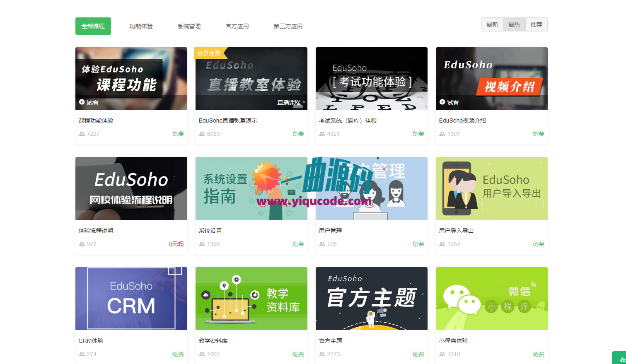
Task: Open EduSoho CRM course thumbnail
Action: tap(131, 299)
